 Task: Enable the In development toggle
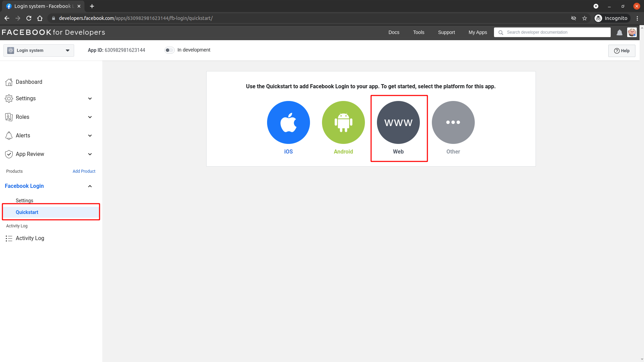click(169, 50)
